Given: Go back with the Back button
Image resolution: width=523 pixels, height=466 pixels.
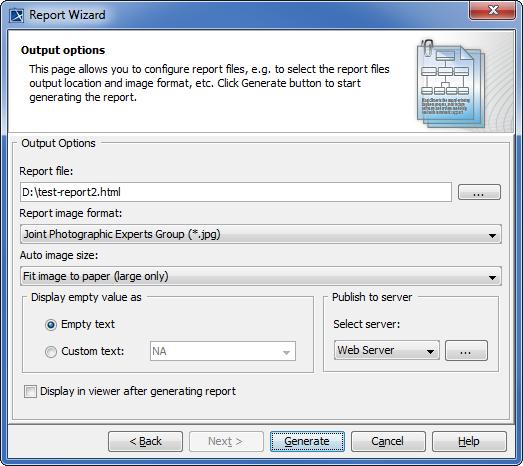Looking at the screenshot, I should point(145,441).
